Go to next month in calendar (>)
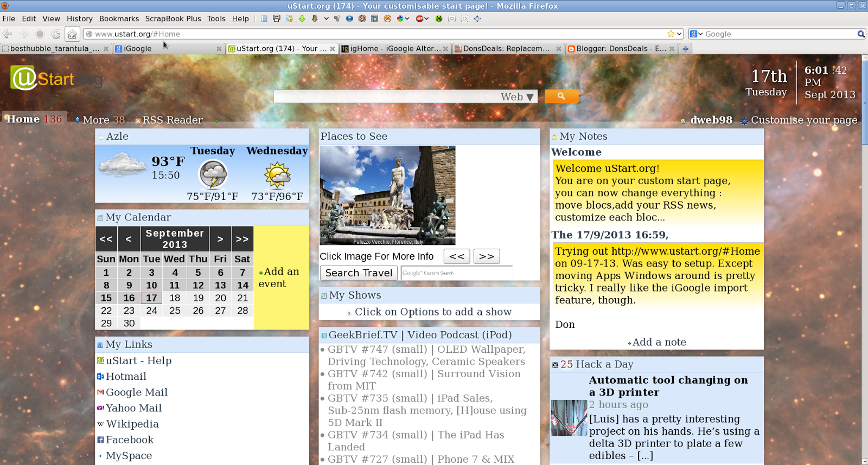The image size is (868, 465). click(220, 239)
